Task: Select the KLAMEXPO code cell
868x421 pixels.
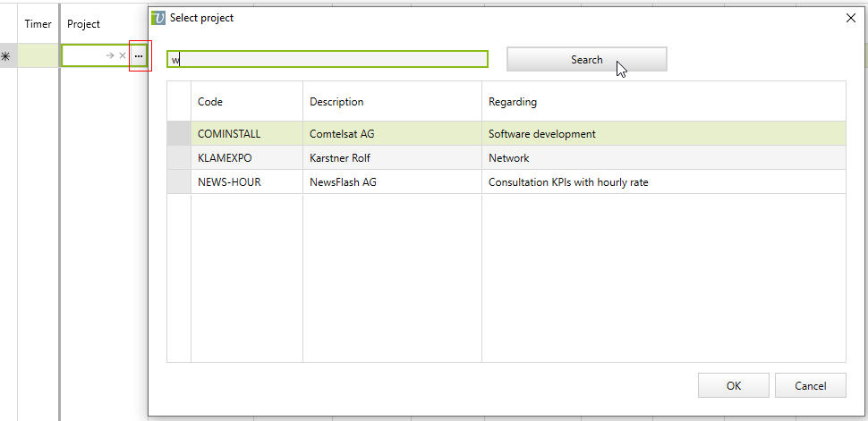Action: pos(225,158)
